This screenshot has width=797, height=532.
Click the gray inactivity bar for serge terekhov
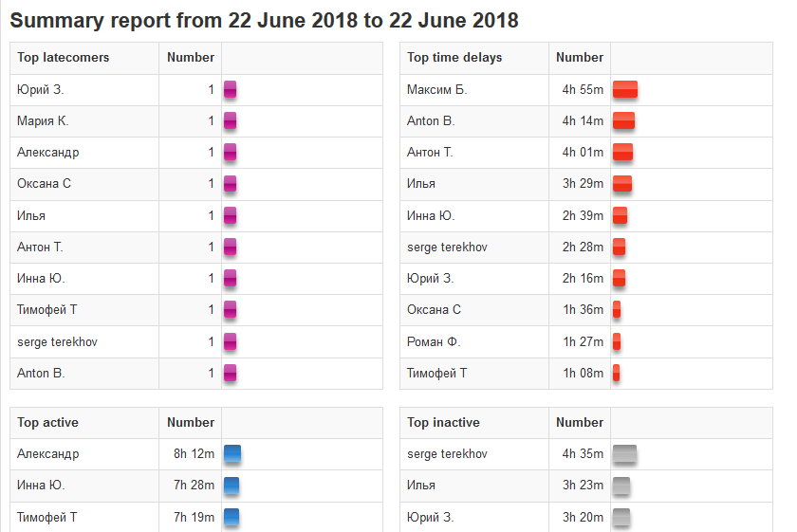624,454
